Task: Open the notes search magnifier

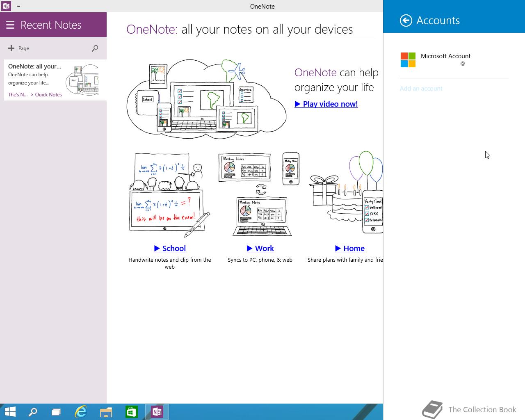Action: [95, 48]
